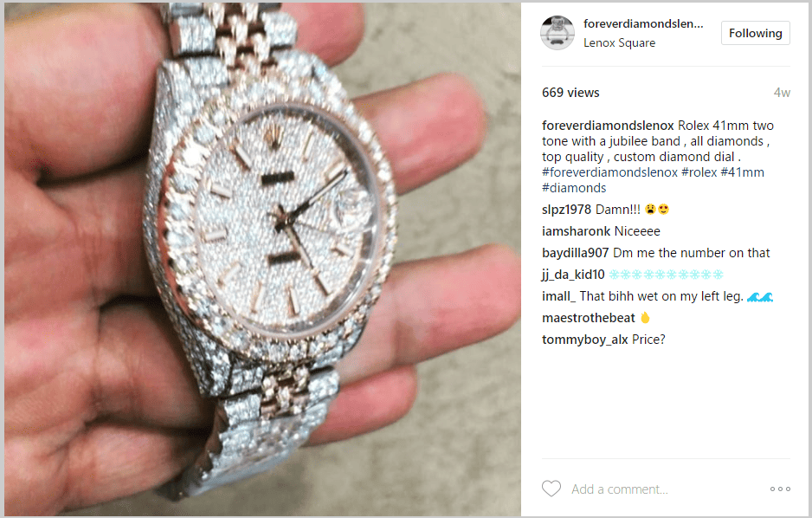812x518 pixels.
Task: Open the #foreverdiamondslenox hashtag
Action: point(609,172)
